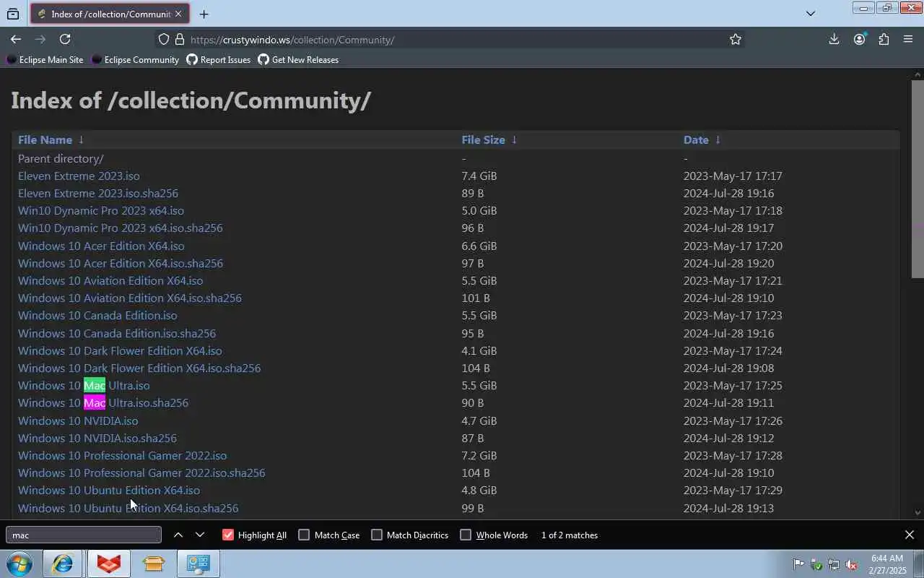The width and height of the screenshot is (924, 578).
Task: Open Windows 10 Professional Gamer 2022.iso.sha256
Action: tap(141, 473)
